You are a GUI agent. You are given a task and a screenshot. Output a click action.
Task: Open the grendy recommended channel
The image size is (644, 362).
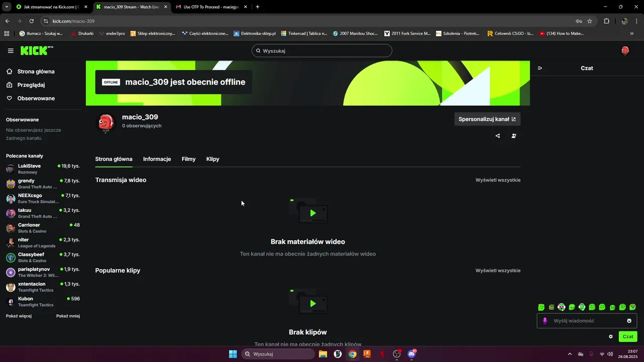(43, 184)
